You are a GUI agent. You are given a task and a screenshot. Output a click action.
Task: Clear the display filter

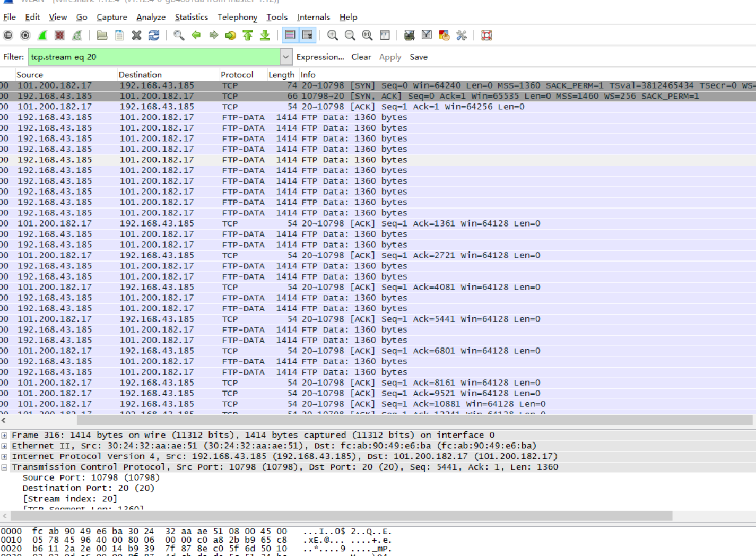[x=361, y=57]
